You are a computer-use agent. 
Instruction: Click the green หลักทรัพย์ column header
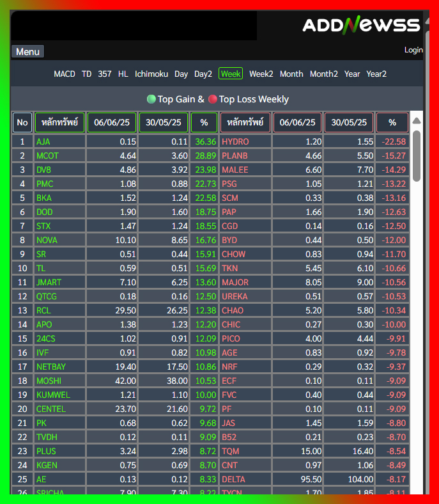pyautogui.click(x=59, y=122)
